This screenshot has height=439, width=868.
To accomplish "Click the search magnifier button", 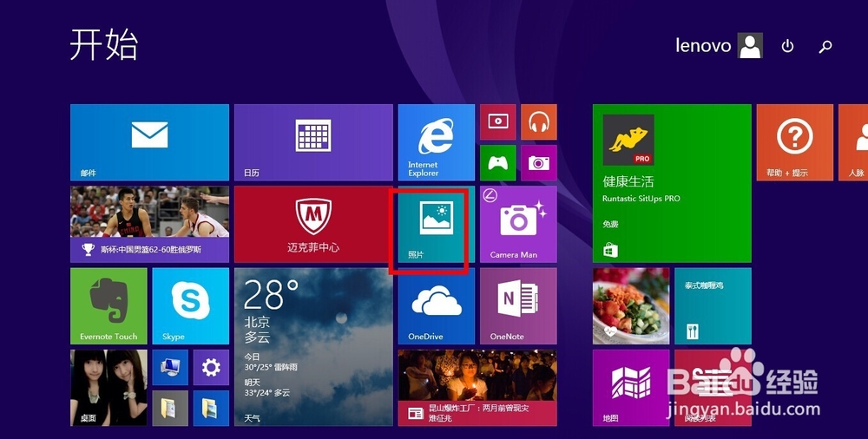I will click(x=825, y=46).
